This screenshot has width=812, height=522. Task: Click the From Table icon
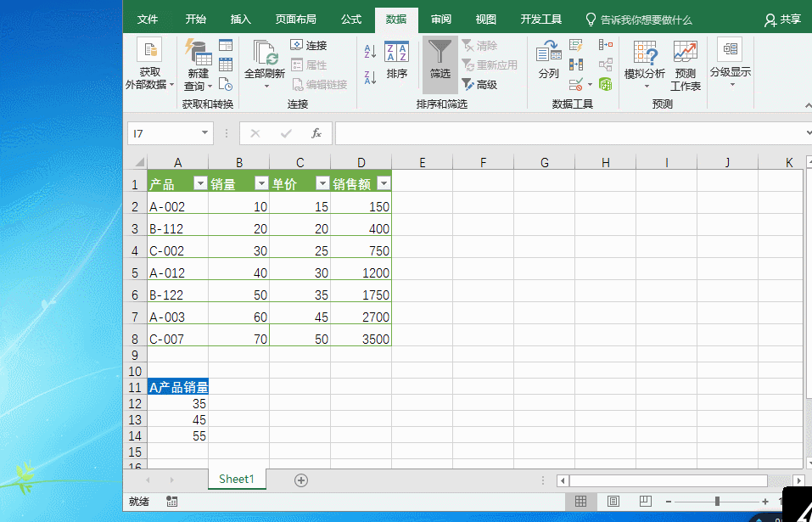pyautogui.click(x=225, y=65)
